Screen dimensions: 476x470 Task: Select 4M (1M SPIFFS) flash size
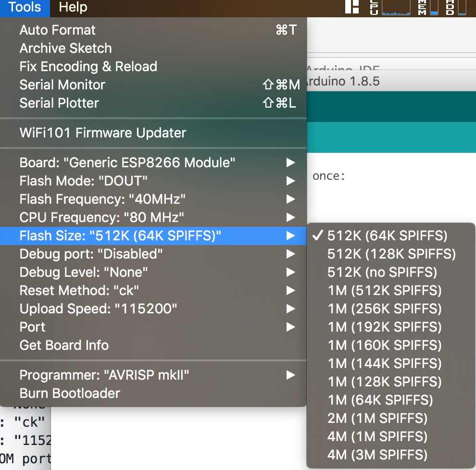click(x=391, y=436)
